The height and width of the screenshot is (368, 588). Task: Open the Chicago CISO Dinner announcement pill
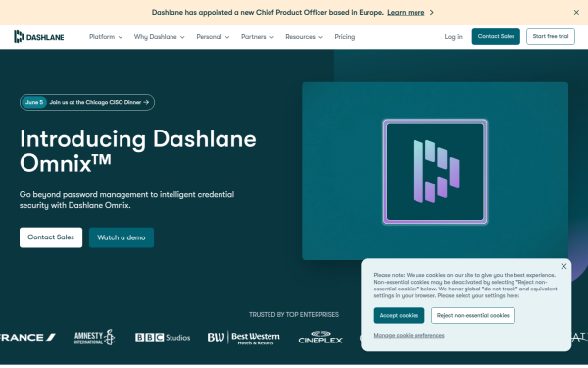click(x=87, y=102)
